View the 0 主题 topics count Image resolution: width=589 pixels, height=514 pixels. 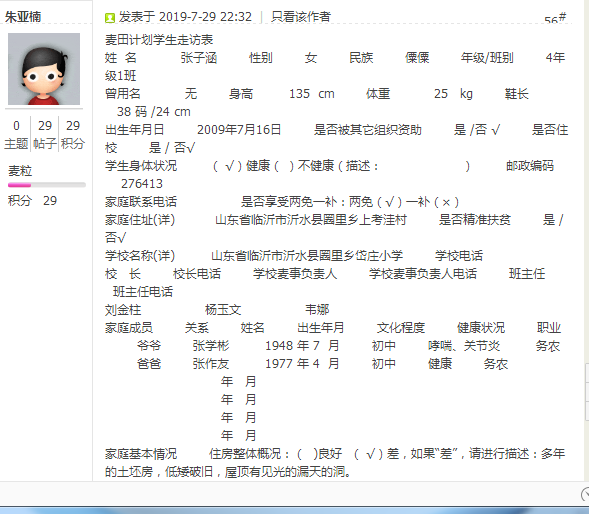[x=16, y=135]
